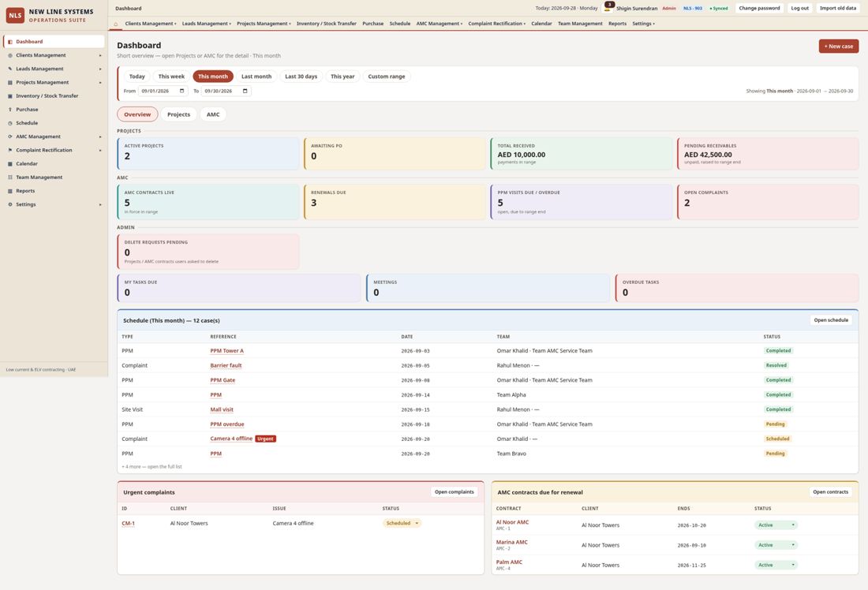Open Al Noor AMC Active status dropdown
The height and width of the screenshot is (590, 868).
[776, 525]
